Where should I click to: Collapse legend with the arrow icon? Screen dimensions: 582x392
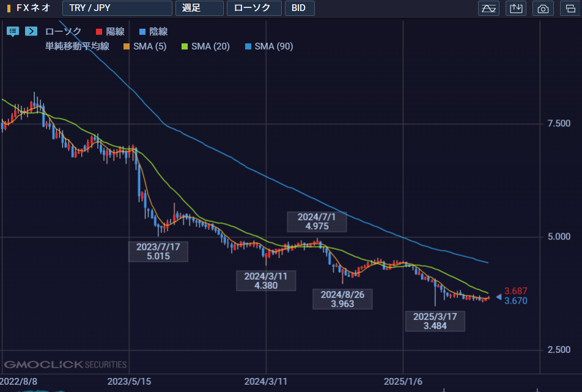pyautogui.click(x=31, y=31)
